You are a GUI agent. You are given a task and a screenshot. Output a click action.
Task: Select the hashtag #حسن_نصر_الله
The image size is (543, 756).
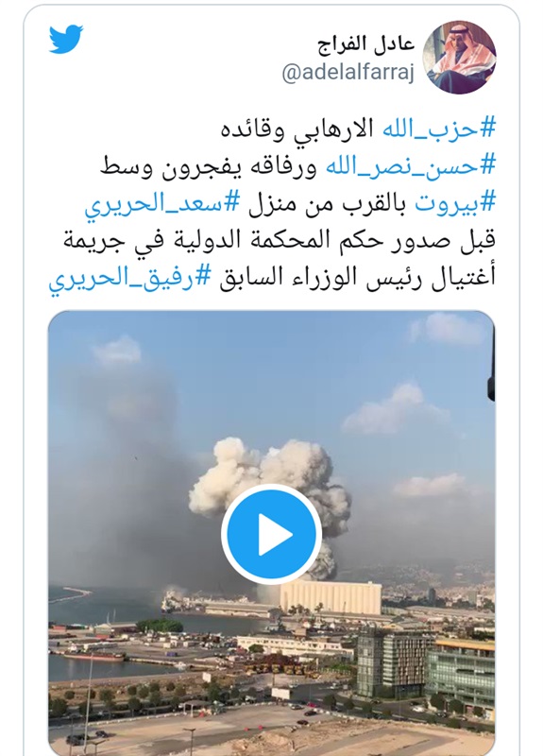[x=411, y=166]
